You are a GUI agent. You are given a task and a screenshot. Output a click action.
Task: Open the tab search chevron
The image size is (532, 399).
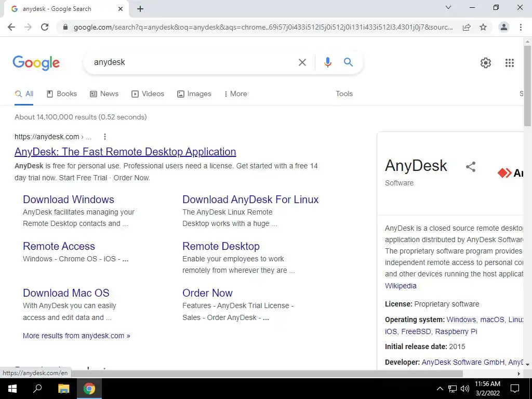[x=448, y=7]
